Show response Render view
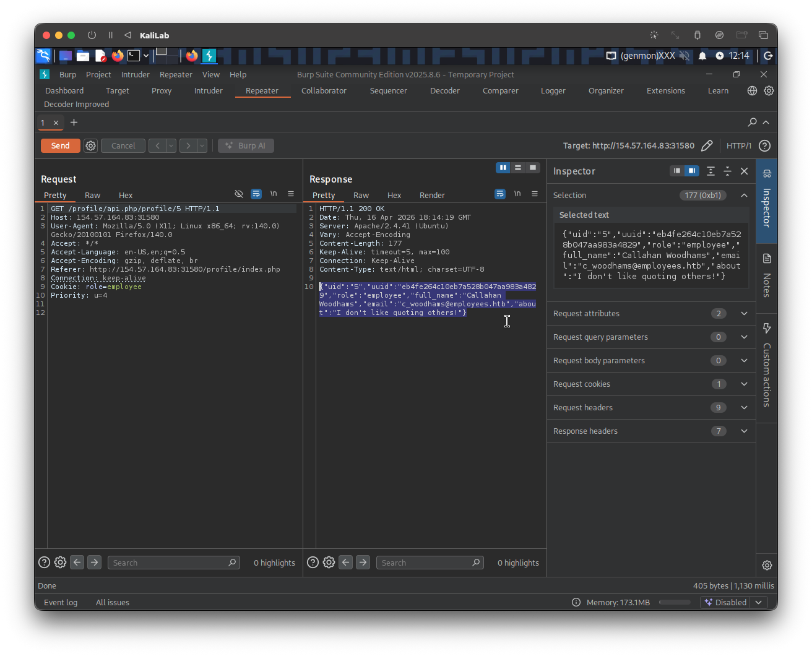 click(x=432, y=195)
